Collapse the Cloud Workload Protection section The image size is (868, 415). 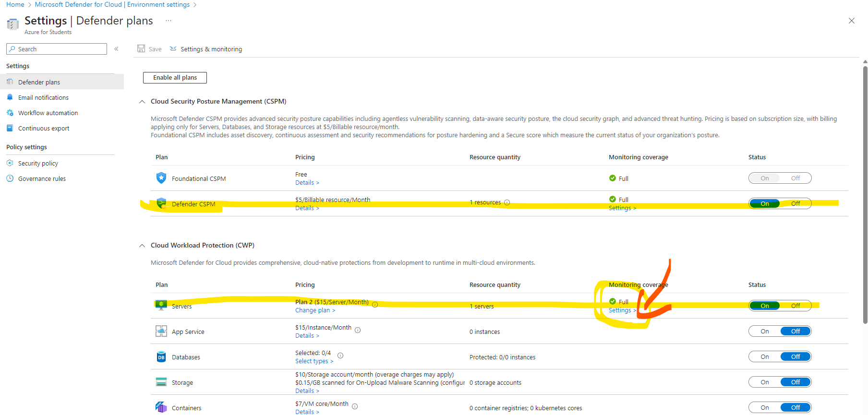142,246
